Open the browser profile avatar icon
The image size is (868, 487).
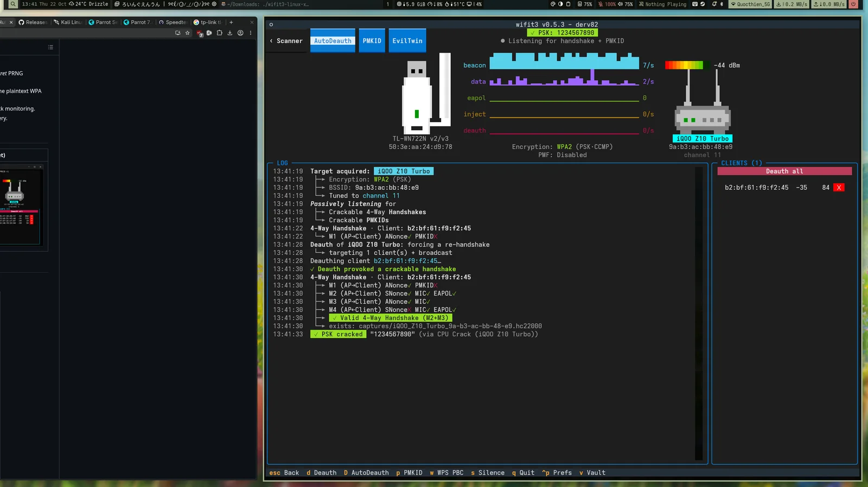240,33
